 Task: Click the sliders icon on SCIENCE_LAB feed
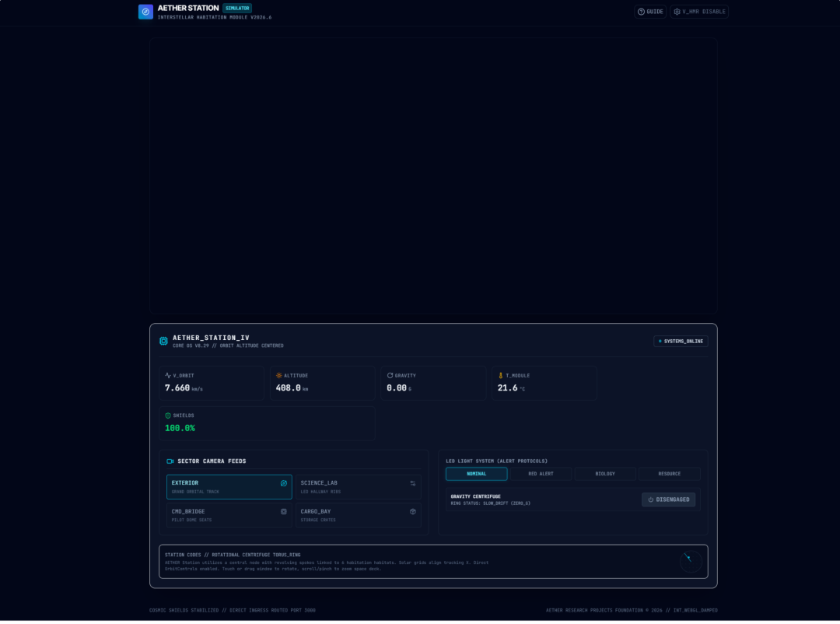tap(413, 483)
